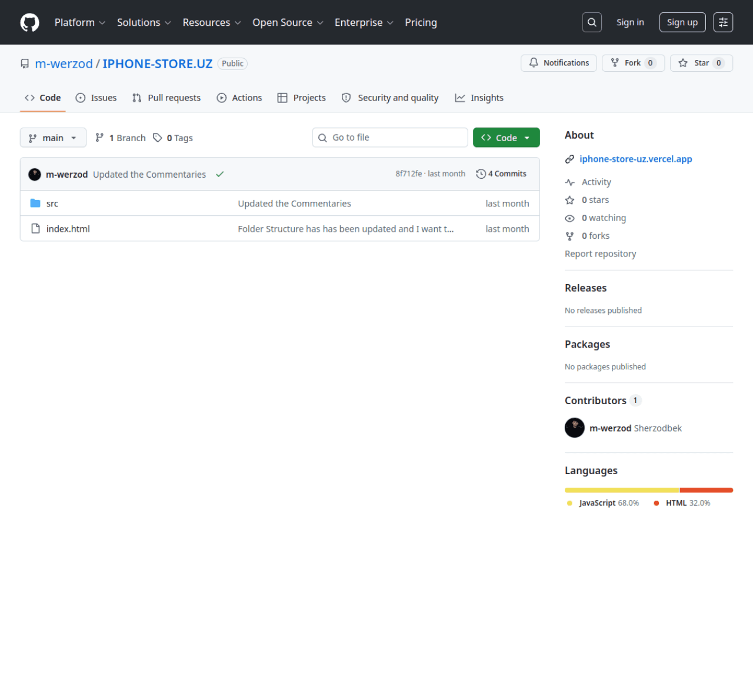
Task: Click the index.html file icon
Action: pos(35,229)
